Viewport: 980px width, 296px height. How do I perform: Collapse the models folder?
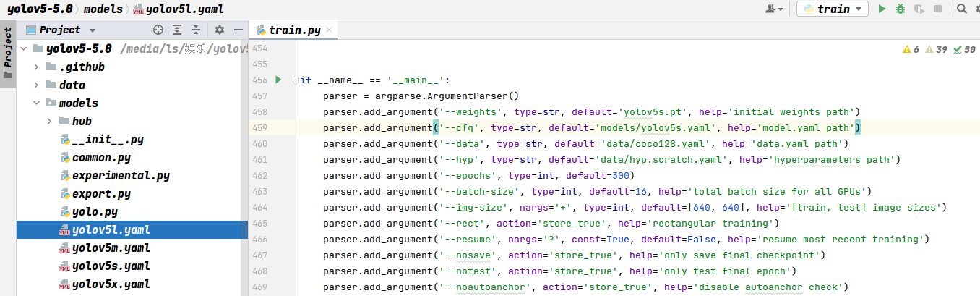coord(37,103)
